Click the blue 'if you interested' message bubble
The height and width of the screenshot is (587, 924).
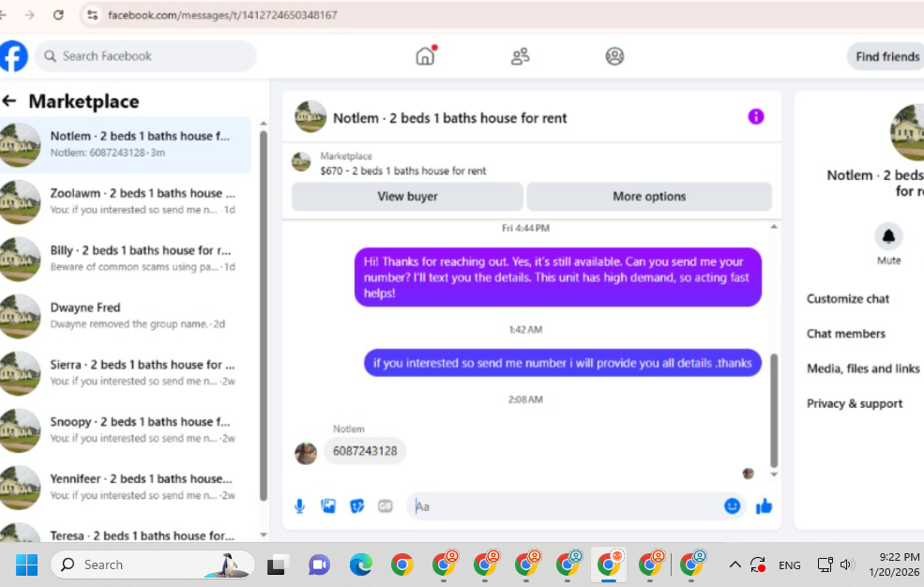pyautogui.click(x=562, y=363)
